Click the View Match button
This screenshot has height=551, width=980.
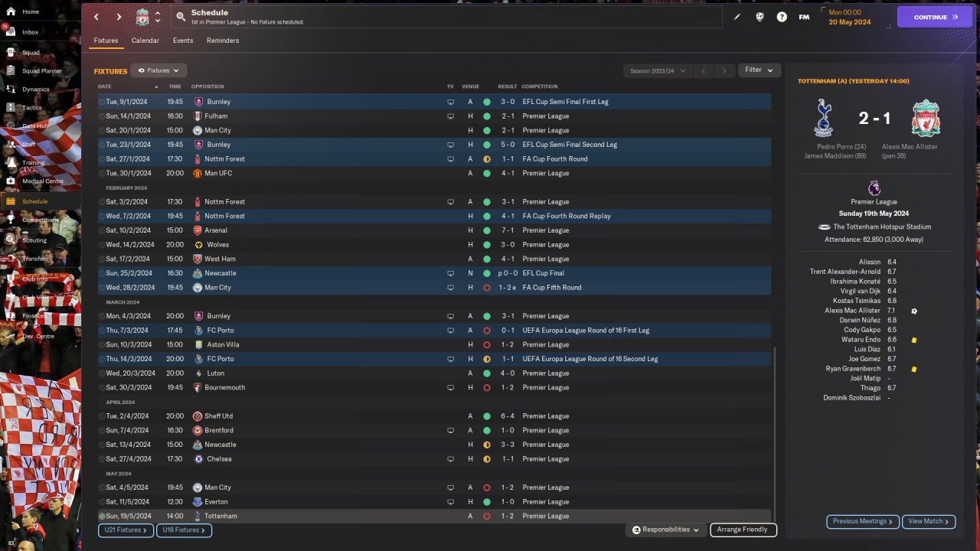(x=929, y=522)
